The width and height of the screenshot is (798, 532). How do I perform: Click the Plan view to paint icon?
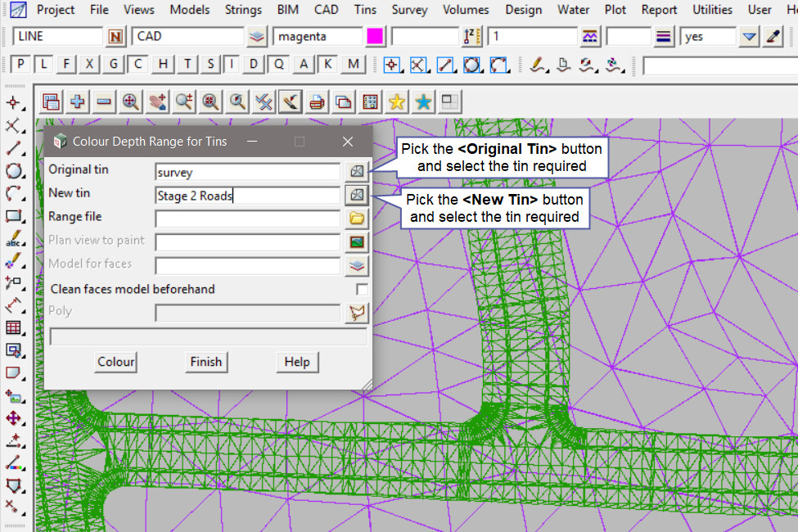(x=356, y=242)
